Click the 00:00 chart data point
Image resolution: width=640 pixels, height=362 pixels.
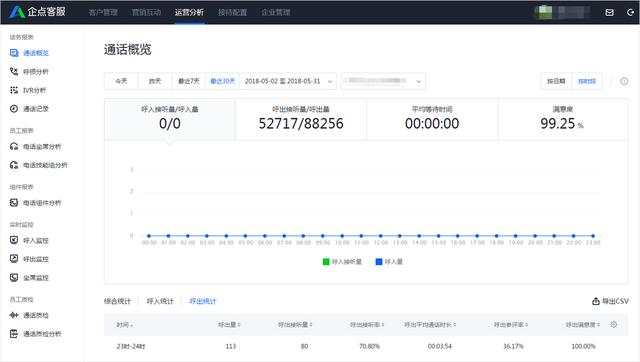(x=149, y=236)
